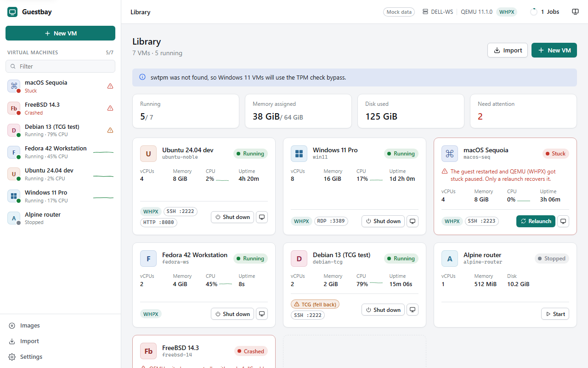588x368 pixels.
Task: Click the SSH :2223 chip on macOS card
Action: [482, 221]
